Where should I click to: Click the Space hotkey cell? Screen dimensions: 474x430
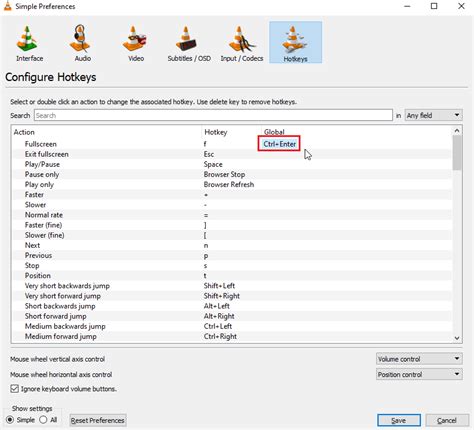[213, 164]
